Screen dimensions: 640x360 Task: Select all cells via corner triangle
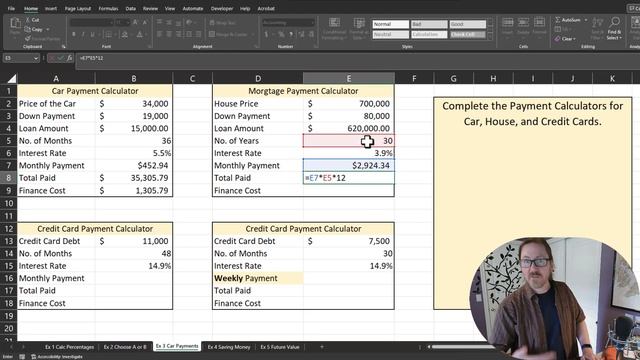11,78
